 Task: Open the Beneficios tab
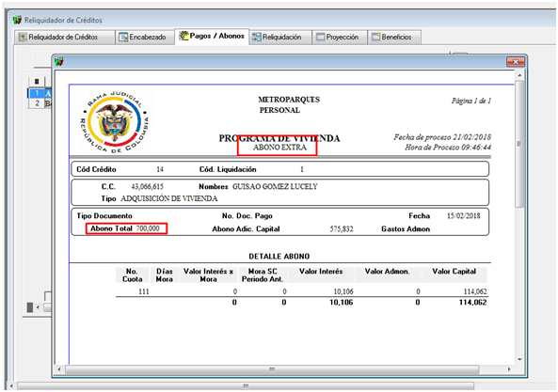click(394, 38)
